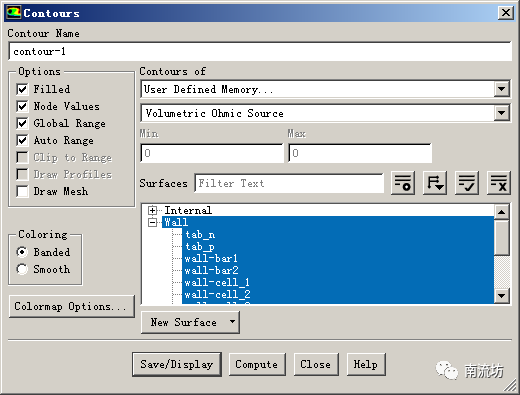This screenshot has width=520, height=395.
Task: Toggle the Node Values checkbox
Action: click(x=22, y=106)
